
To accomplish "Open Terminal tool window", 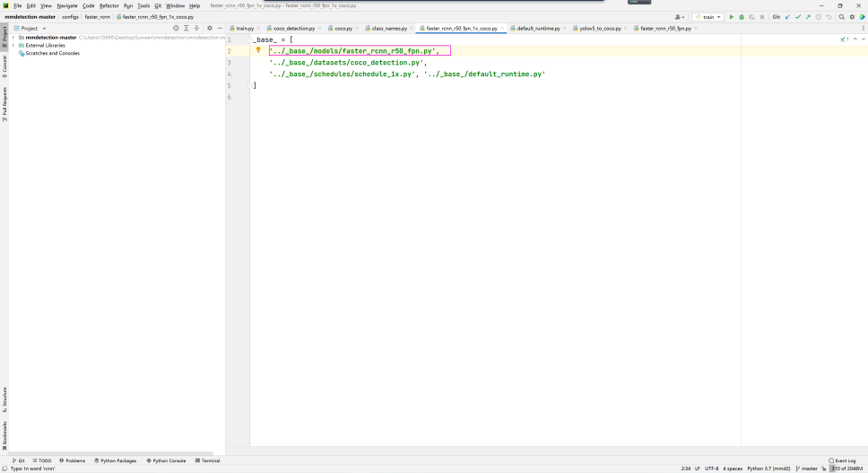I will coord(208,460).
